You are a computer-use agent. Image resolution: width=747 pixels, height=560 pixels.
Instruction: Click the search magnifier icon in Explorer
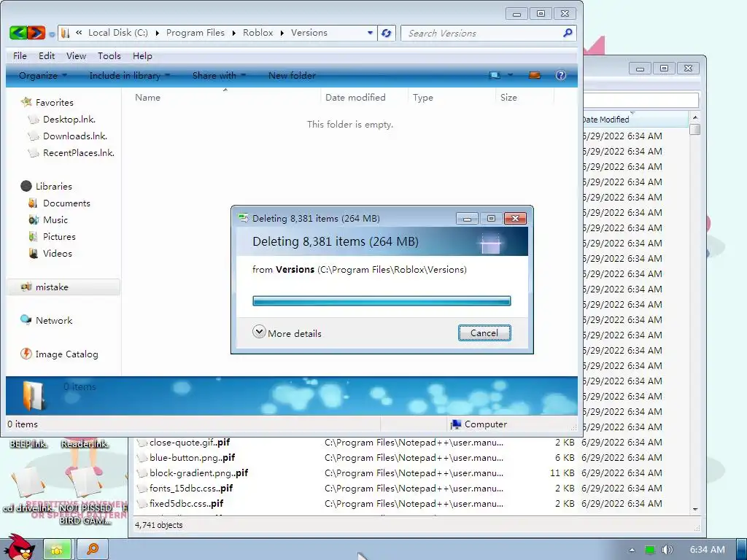(567, 33)
